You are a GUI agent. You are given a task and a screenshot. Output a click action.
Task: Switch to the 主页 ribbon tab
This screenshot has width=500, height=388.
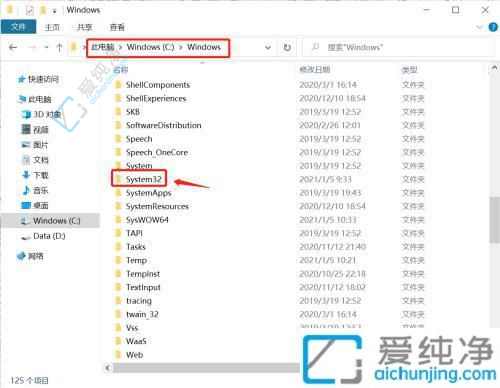click(52, 27)
